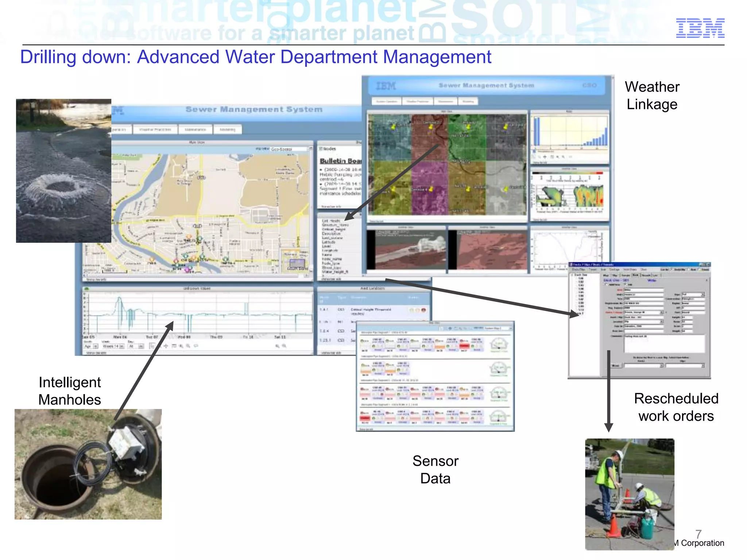Open the Modeling tab in the weather window

[468, 101]
